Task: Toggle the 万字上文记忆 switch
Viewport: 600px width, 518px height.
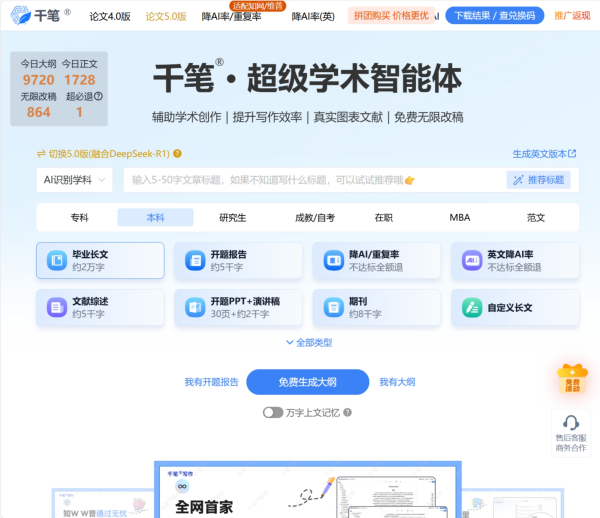Action: (x=273, y=412)
